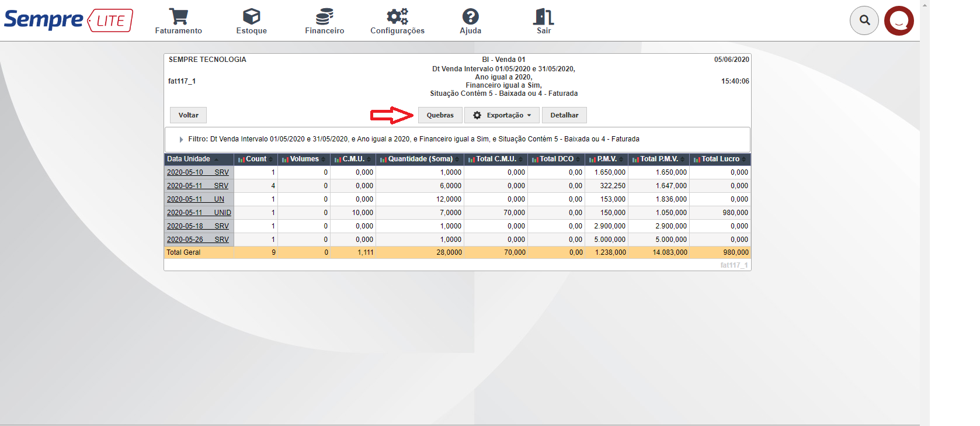Viewport: 980px width, 426px height.
Task: Open the Financeiro coins menu
Action: tap(324, 22)
